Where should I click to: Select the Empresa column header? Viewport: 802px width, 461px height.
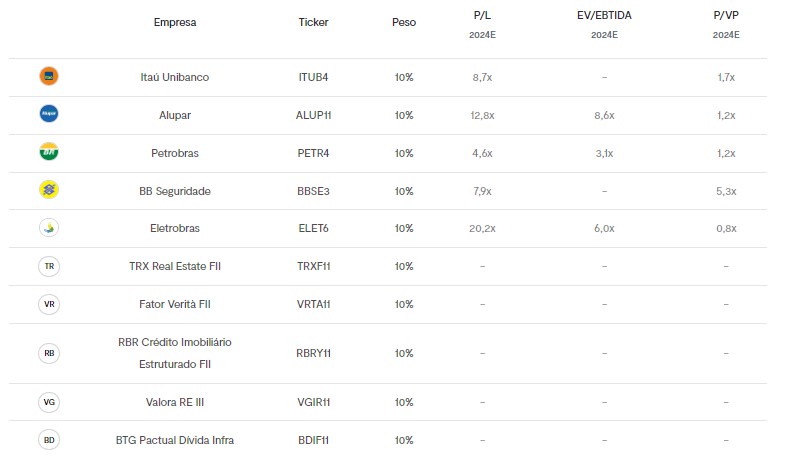tap(175, 22)
